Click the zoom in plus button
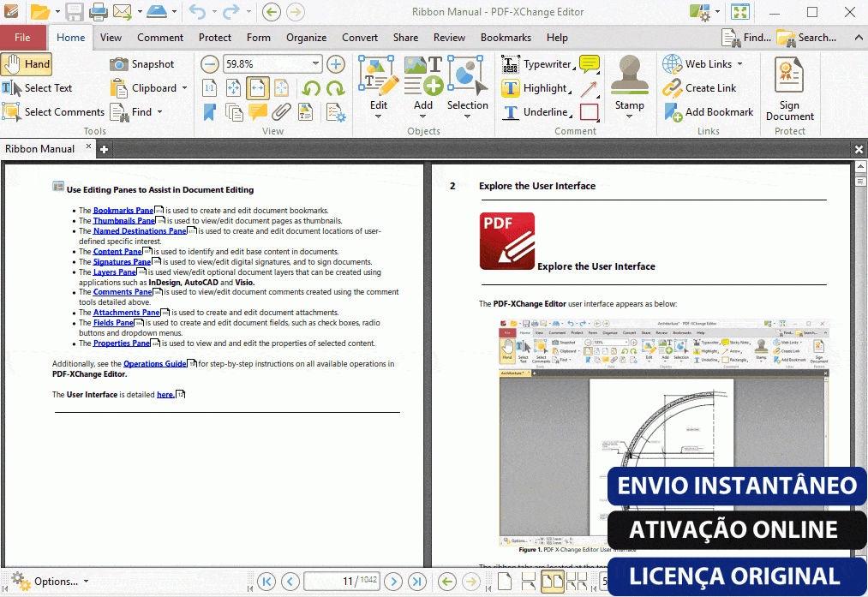868x597 pixels. pyautogui.click(x=336, y=64)
